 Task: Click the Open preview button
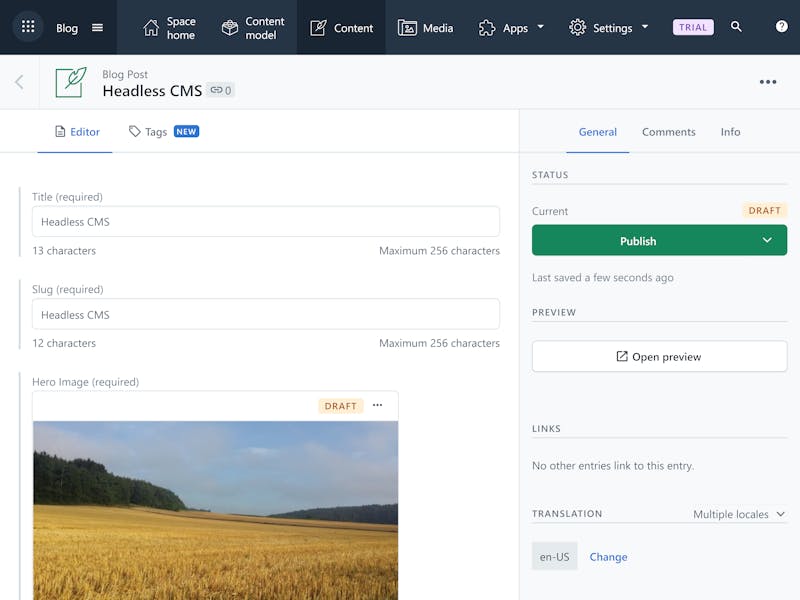coord(659,357)
